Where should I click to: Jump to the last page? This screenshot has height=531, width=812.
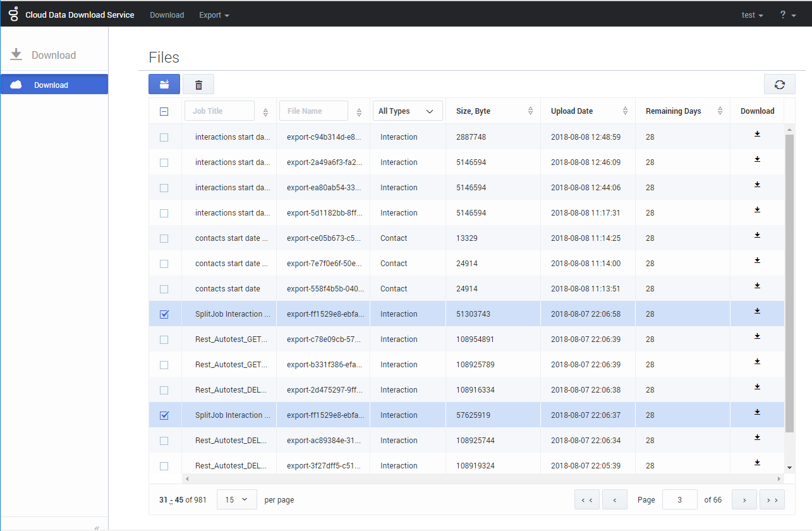click(x=772, y=499)
